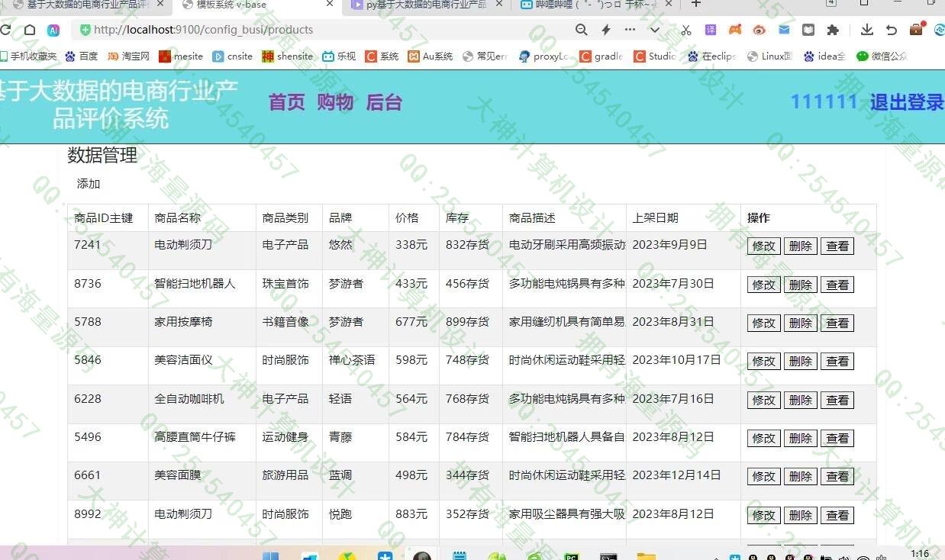
Task: Switch to the 哔哩哔哩 tab
Action: coord(595,5)
